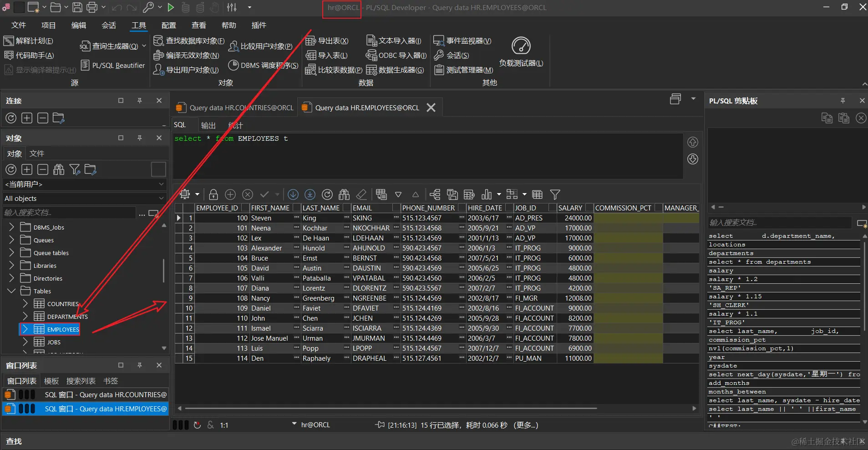
Task: Run the query with the green Execute icon
Action: tap(171, 7)
